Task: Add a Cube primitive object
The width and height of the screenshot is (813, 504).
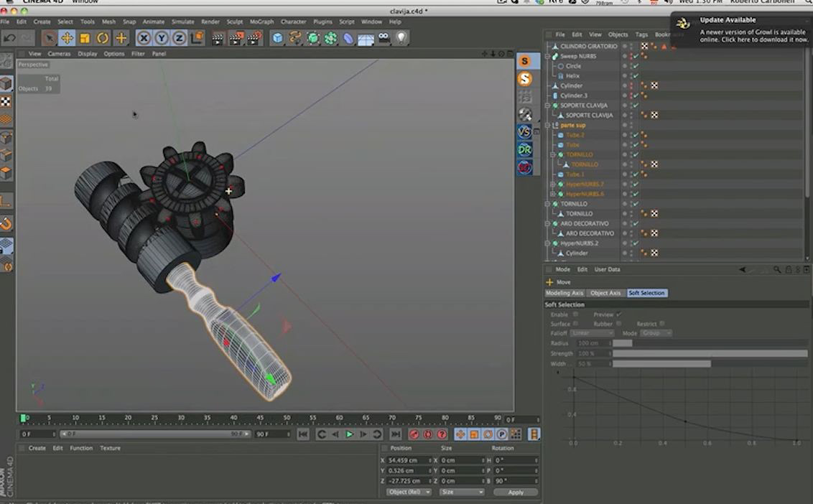Action: pos(278,38)
